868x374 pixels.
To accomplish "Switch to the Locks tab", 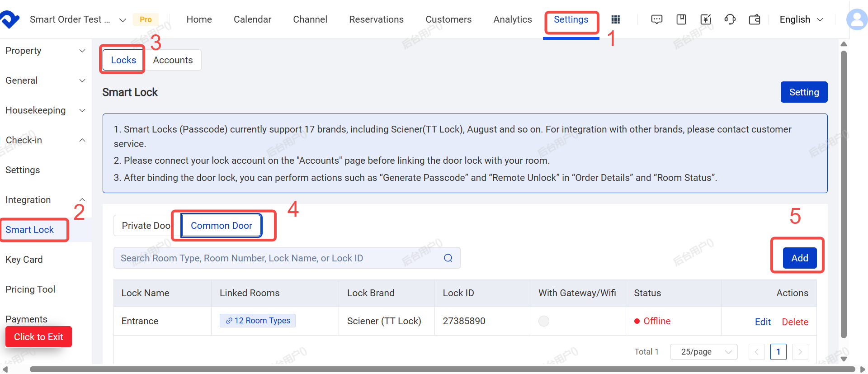I will 123,60.
